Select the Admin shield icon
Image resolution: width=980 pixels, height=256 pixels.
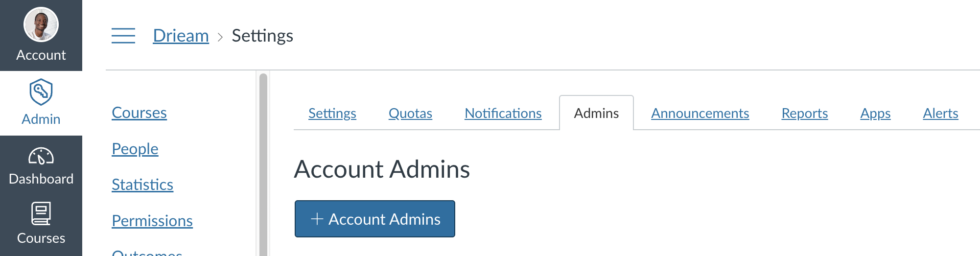41,92
